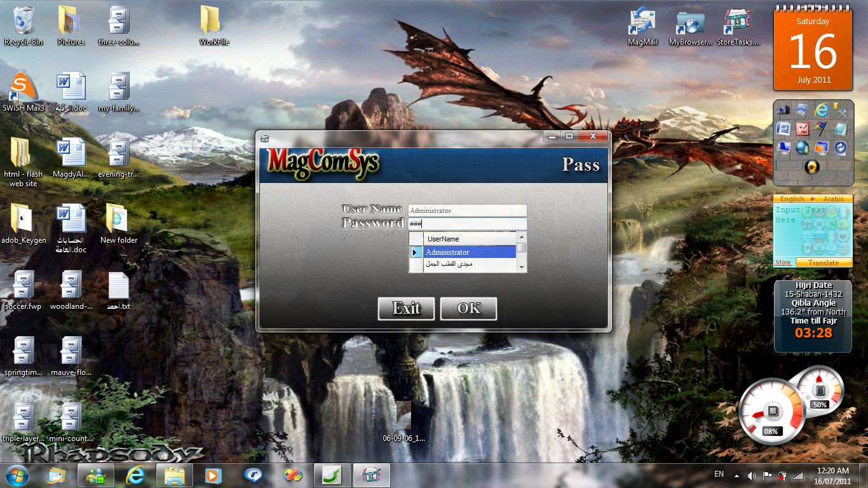The width and height of the screenshot is (868, 488).
Task: Select the my-family file icon
Action: pyautogui.click(x=118, y=92)
